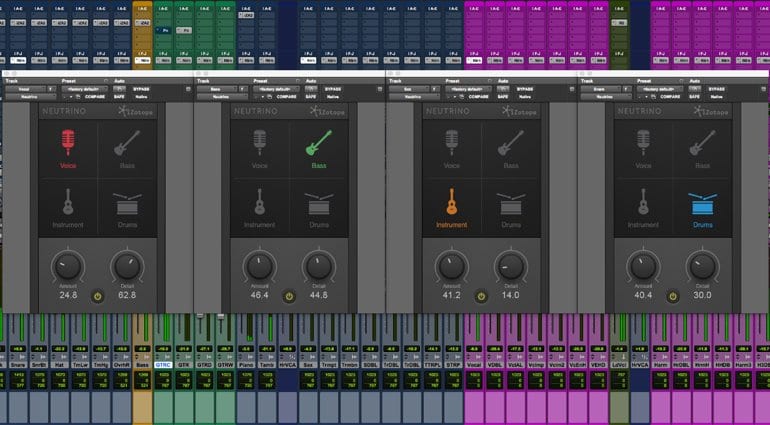This screenshot has width=770, height=425.
Task: Click Amount knob showing 24.8
Action: coord(68,267)
